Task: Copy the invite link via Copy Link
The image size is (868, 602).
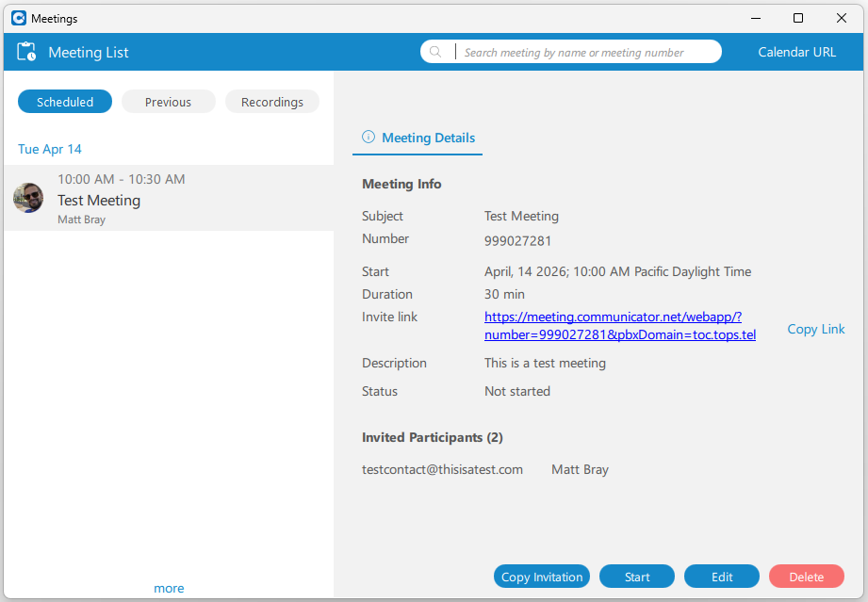Action: point(815,329)
